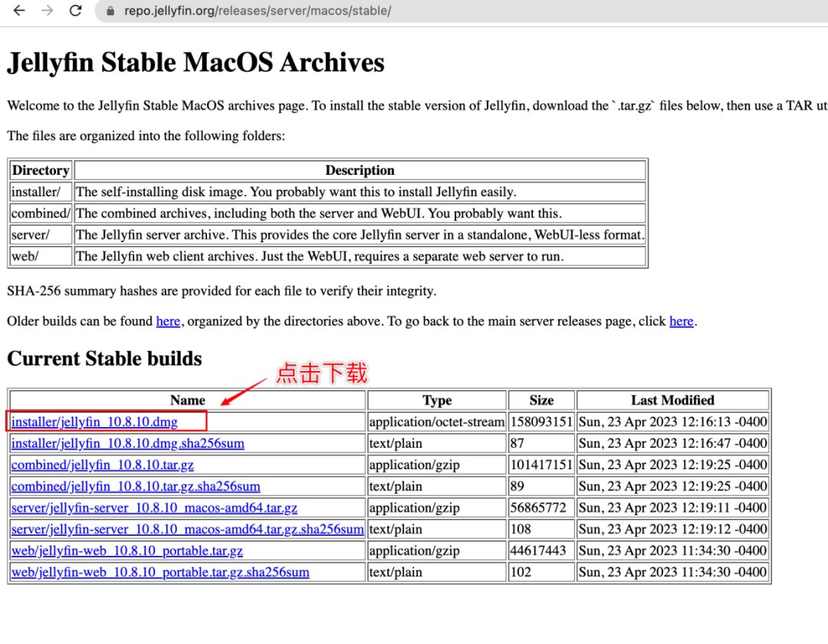
Task: Click the Jellyfin server archive description
Action: [360, 235]
